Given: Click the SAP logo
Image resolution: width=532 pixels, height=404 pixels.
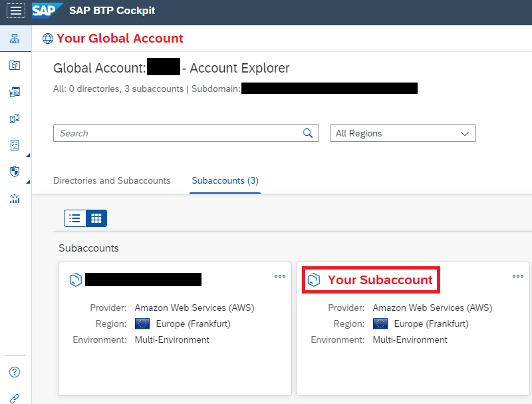Looking at the screenshot, I should [47, 10].
